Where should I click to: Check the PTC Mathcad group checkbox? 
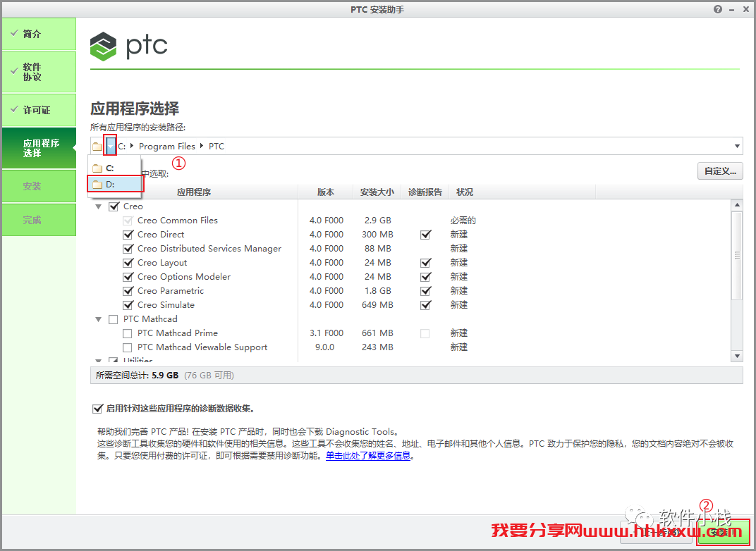coord(114,319)
